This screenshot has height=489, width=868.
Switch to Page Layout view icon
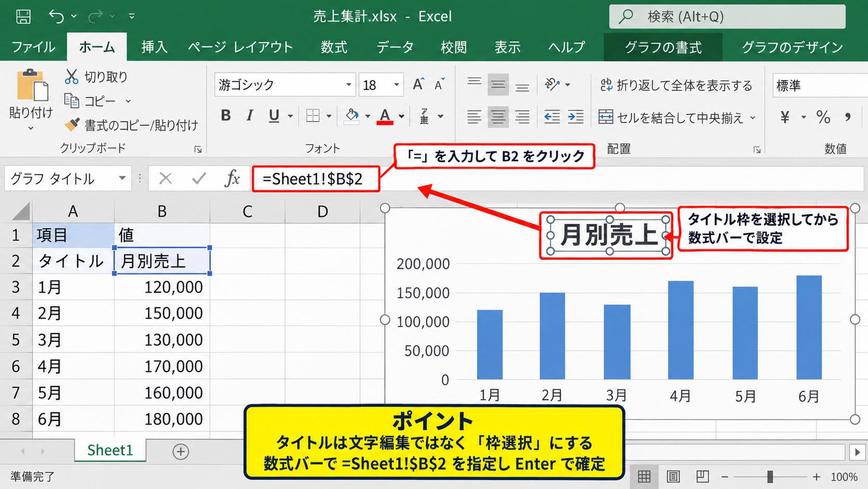click(x=673, y=476)
